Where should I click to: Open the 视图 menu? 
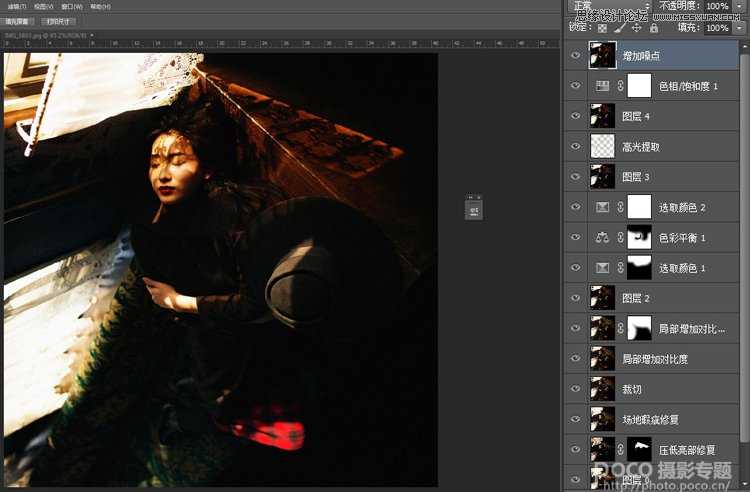click(43, 6)
